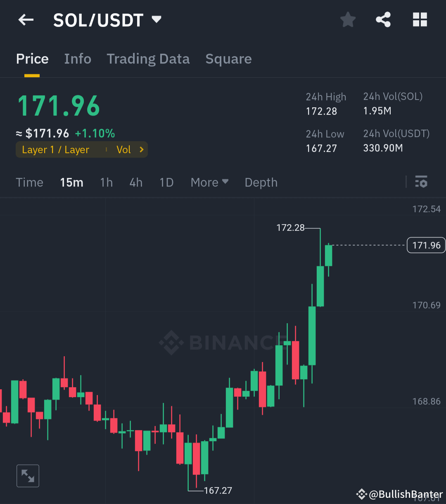Open the chart indicator settings icon
Viewport: 446px width, 504px height.
(421, 182)
